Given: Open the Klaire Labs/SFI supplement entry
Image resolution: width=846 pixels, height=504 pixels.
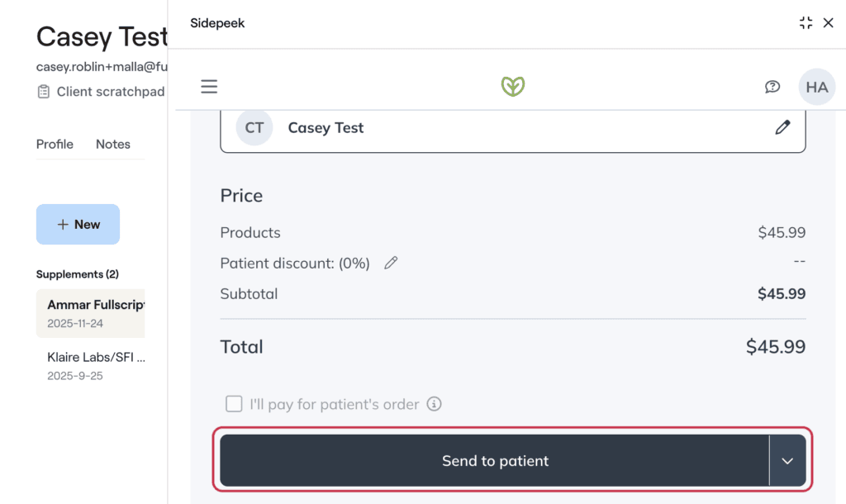Looking at the screenshot, I should click(x=90, y=366).
